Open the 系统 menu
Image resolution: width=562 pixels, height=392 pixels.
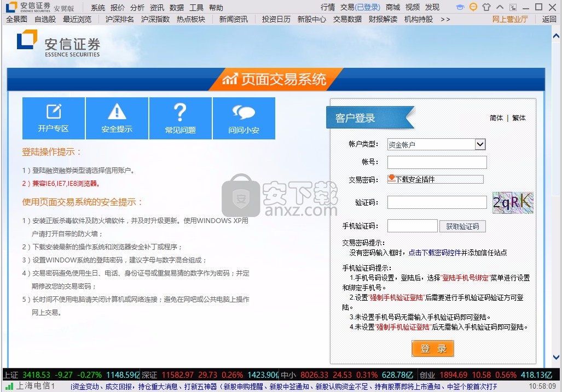97,8
